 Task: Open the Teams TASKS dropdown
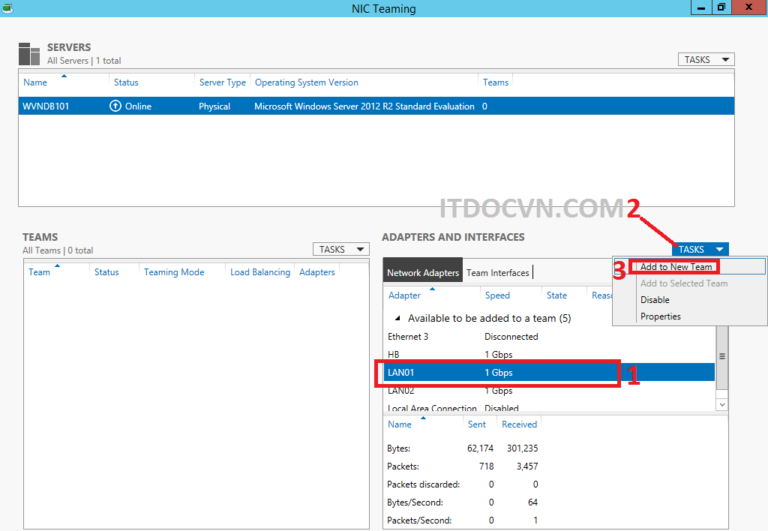(341, 249)
